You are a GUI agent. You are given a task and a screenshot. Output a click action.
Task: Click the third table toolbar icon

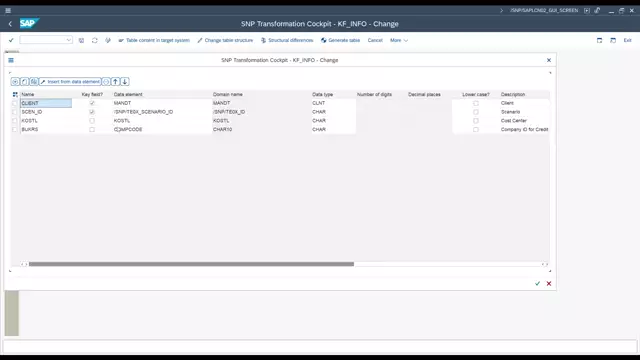pos(34,82)
